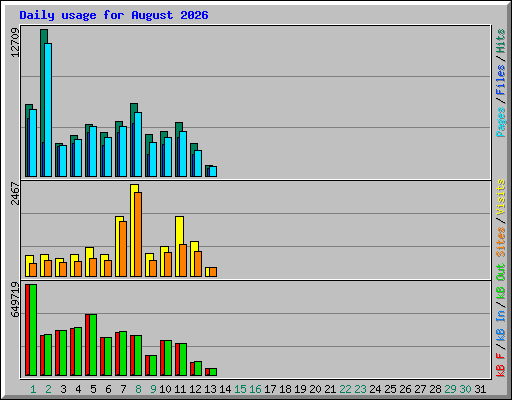
Task: Click day 10 on the x-axis
Action: coord(165,389)
